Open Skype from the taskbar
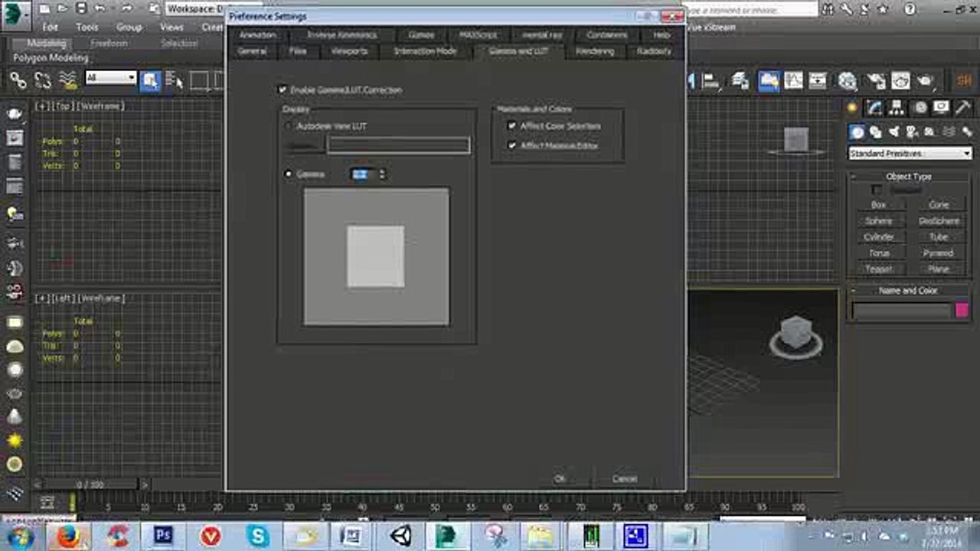 pos(258,536)
